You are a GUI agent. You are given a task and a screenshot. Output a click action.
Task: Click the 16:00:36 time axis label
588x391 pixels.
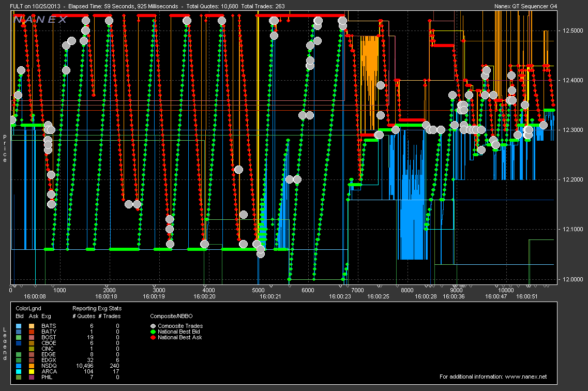click(x=454, y=296)
